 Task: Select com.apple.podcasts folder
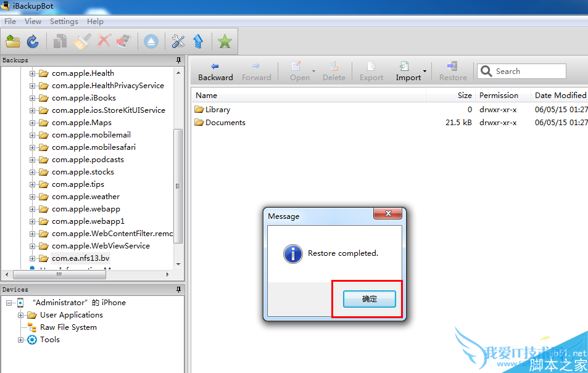[x=88, y=160]
